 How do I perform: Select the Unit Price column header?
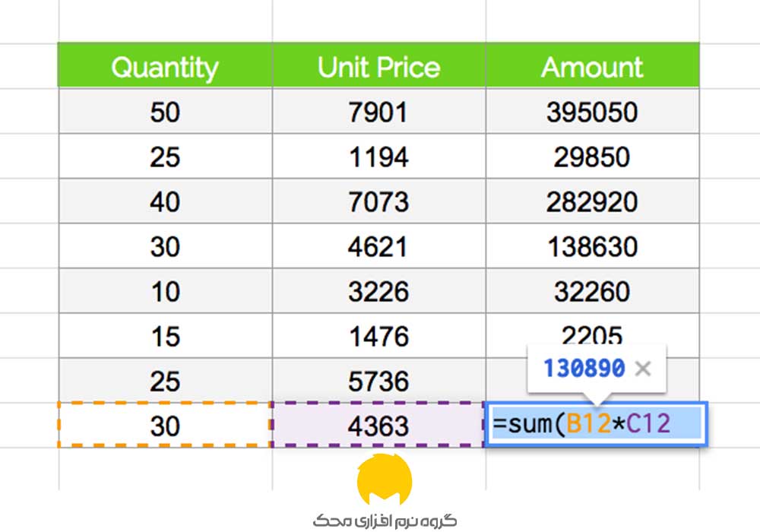378,67
